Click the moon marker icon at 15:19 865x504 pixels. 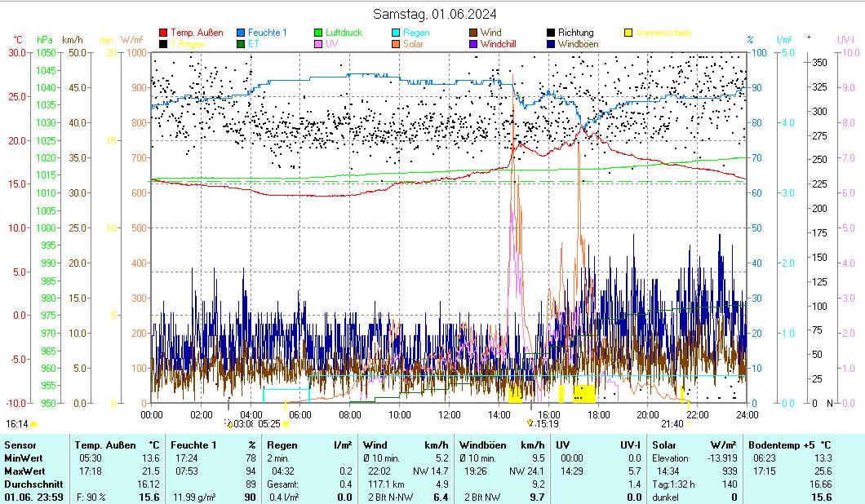[530, 423]
